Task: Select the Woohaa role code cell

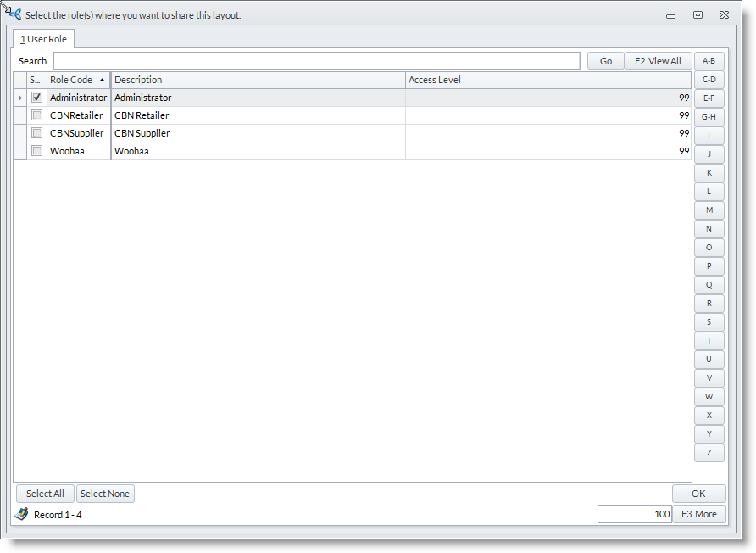Action: coord(79,151)
